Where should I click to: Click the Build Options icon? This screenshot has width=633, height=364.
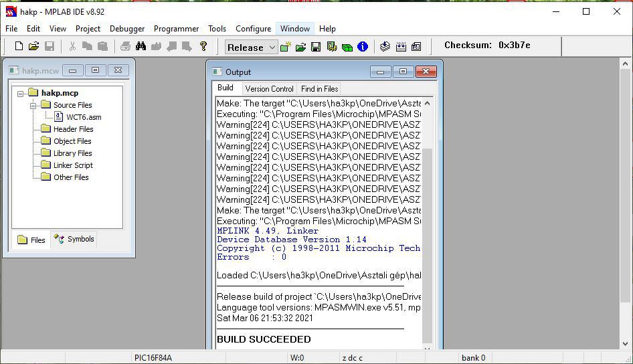pyautogui.click(x=332, y=47)
